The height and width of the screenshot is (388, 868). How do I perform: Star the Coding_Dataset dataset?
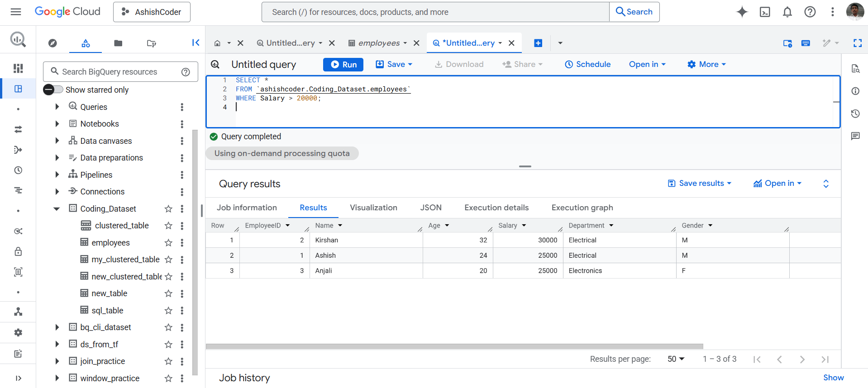pos(168,209)
